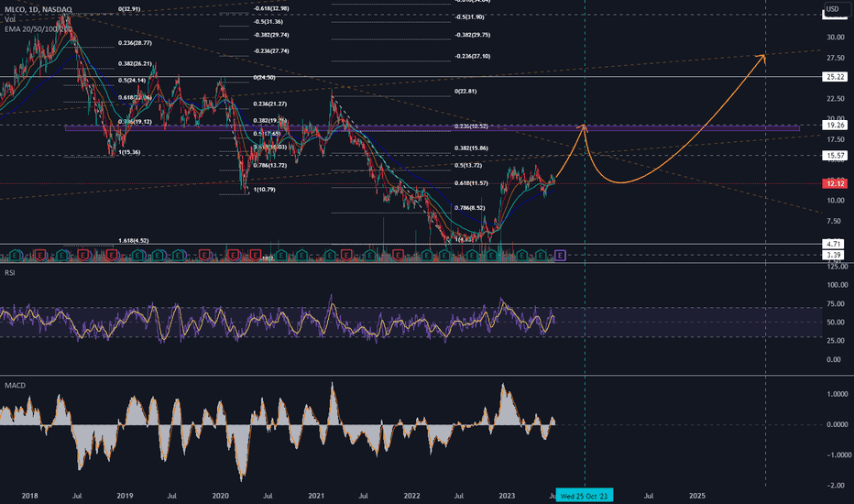Click the 0(32.91) Fibonacci label
This screenshot has height=504, width=854.
pyautogui.click(x=129, y=9)
